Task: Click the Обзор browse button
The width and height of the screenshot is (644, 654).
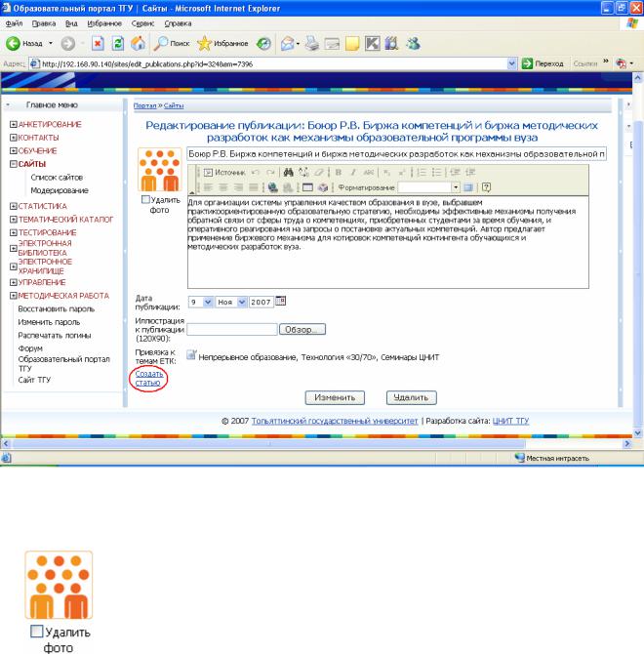Action: (x=302, y=330)
